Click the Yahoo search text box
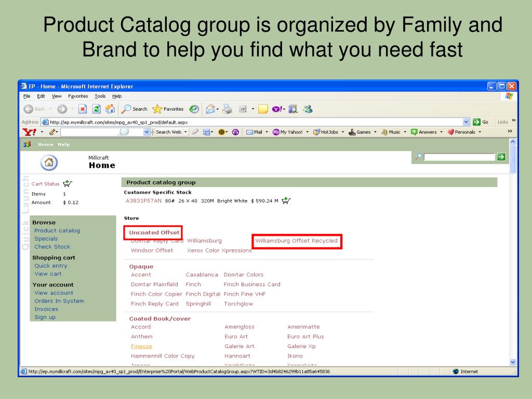 pos(102,132)
